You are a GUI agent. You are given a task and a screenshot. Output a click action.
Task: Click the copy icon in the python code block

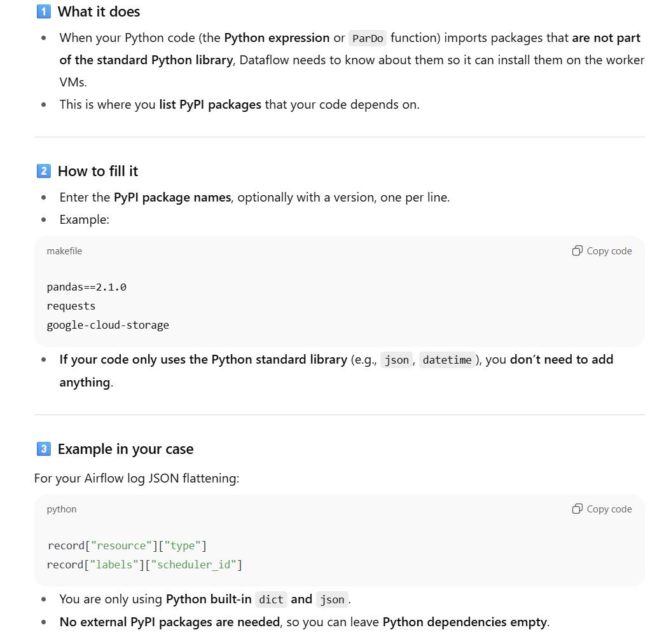point(578,509)
